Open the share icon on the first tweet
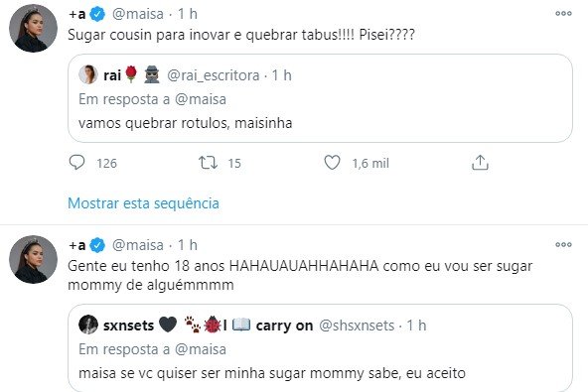 pos(480,163)
